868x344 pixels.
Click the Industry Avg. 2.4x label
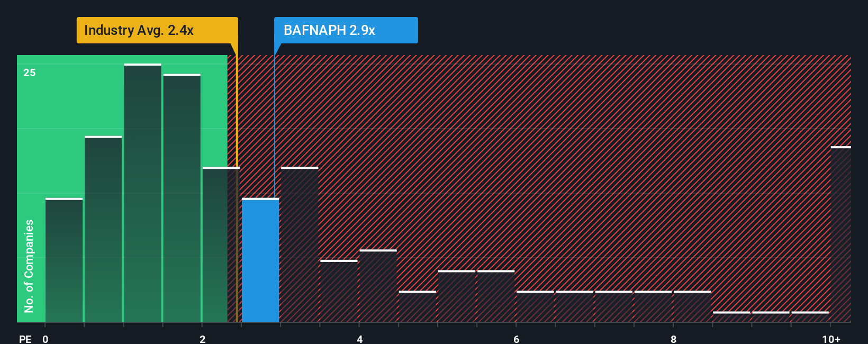pyautogui.click(x=157, y=30)
